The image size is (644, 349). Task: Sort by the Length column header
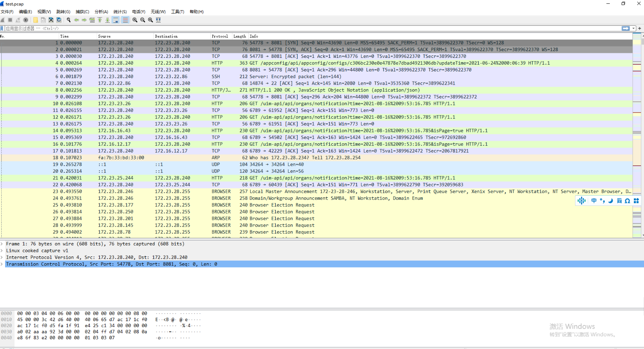pyautogui.click(x=240, y=36)
